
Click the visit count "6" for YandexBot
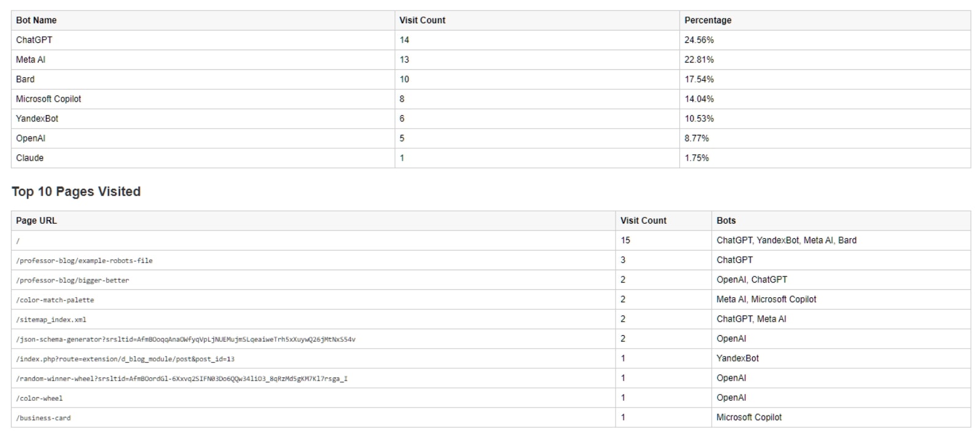[402, 118]
